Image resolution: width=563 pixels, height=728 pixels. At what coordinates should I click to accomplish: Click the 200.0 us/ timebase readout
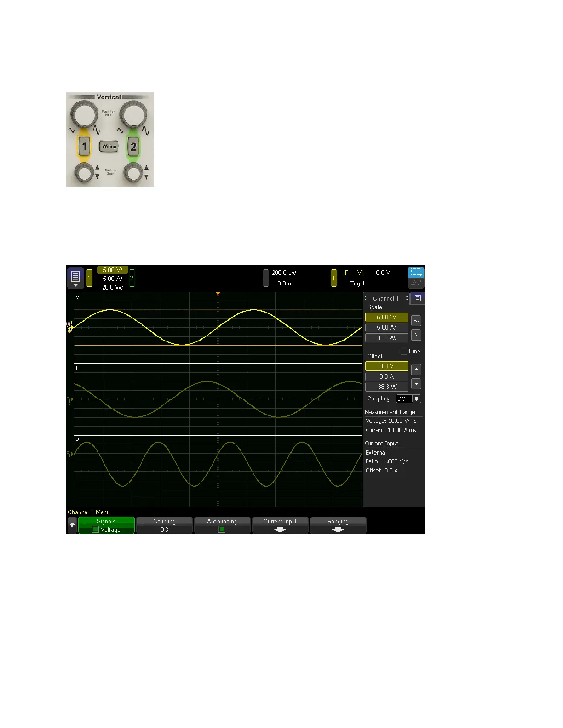pos(284,273)
